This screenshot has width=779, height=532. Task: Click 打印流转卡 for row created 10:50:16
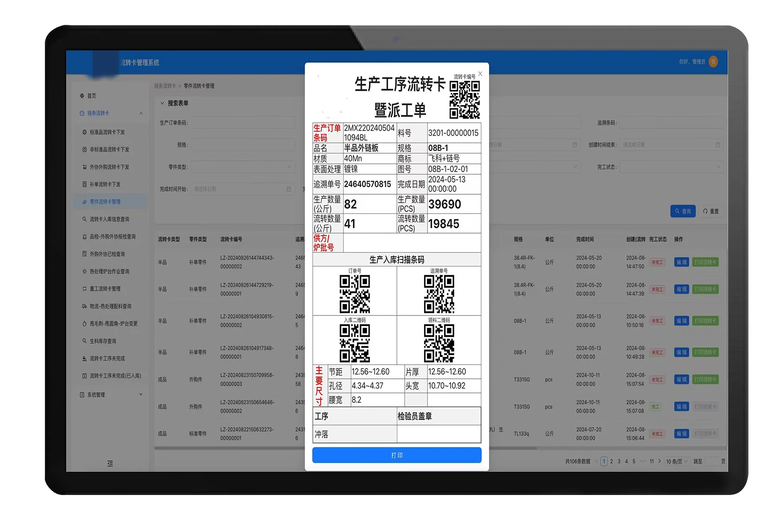click(x=705, y=321)
